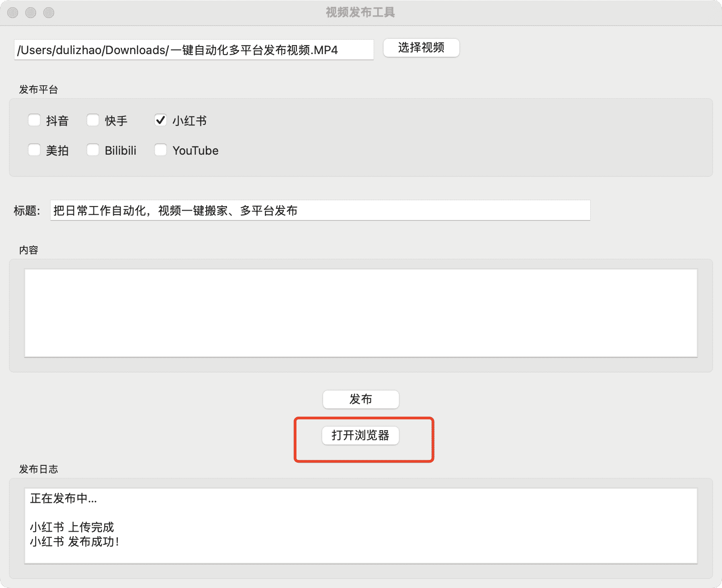722x588 pixels.
Task: Check the 抖音 platform checkbox
Action: click(x=34, y=120)
